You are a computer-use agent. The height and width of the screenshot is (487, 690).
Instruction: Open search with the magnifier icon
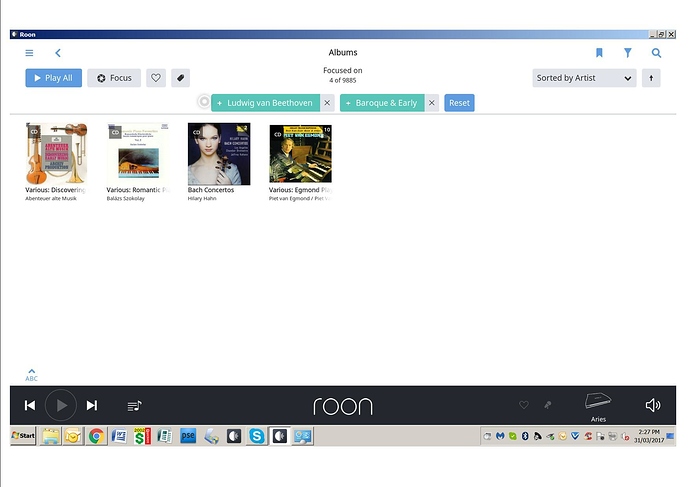[x=656, y=53]
